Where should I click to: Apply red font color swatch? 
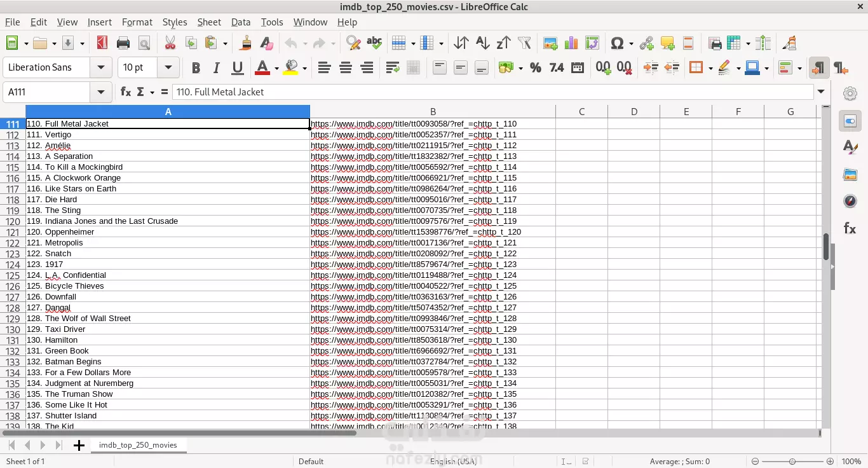pos(262,67)
